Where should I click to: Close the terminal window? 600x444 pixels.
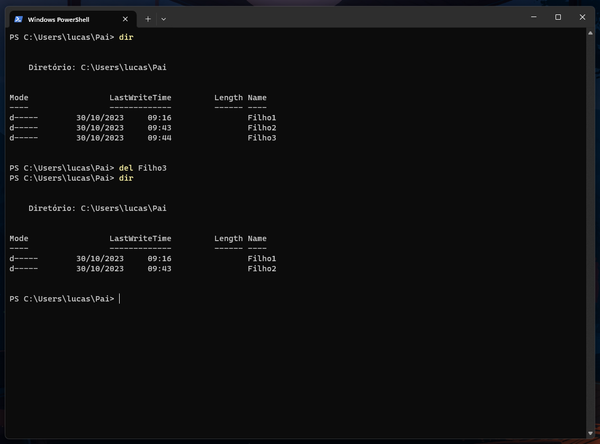584,17
